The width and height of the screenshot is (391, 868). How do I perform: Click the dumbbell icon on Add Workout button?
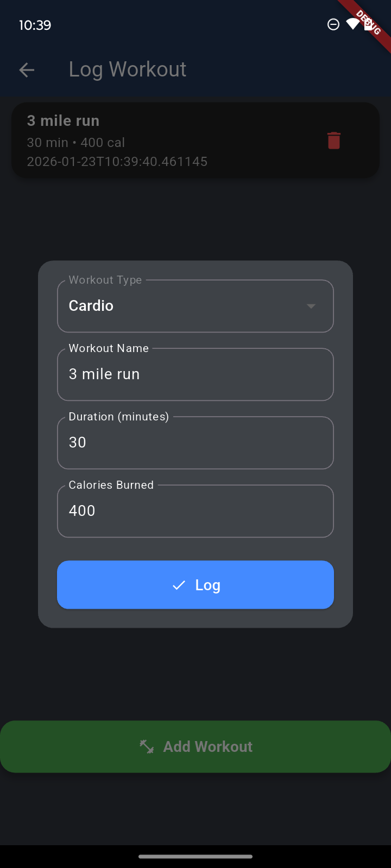(x=146, y=746)
